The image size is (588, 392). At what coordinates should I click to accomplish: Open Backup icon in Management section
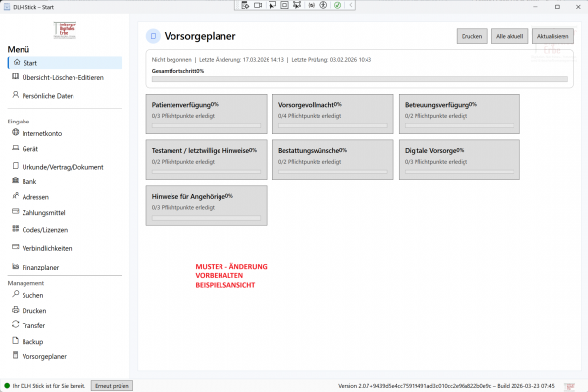(14, 340)
